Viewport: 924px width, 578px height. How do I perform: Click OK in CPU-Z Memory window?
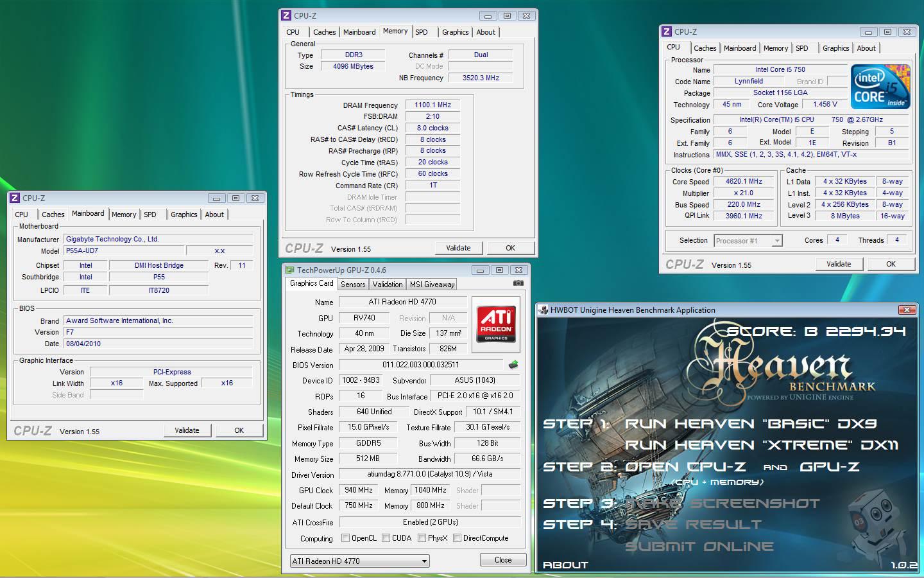click(510, 248)
